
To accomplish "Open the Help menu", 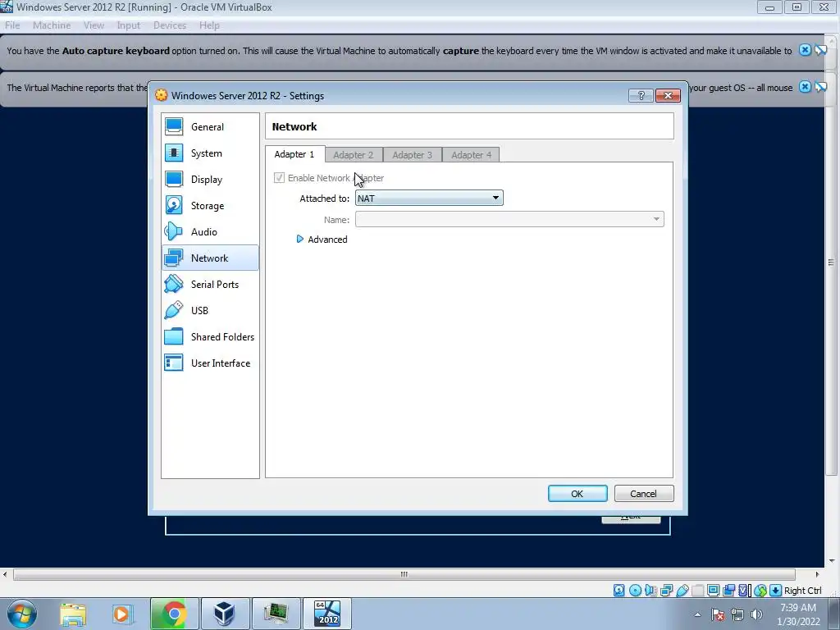I will point(209,25).
